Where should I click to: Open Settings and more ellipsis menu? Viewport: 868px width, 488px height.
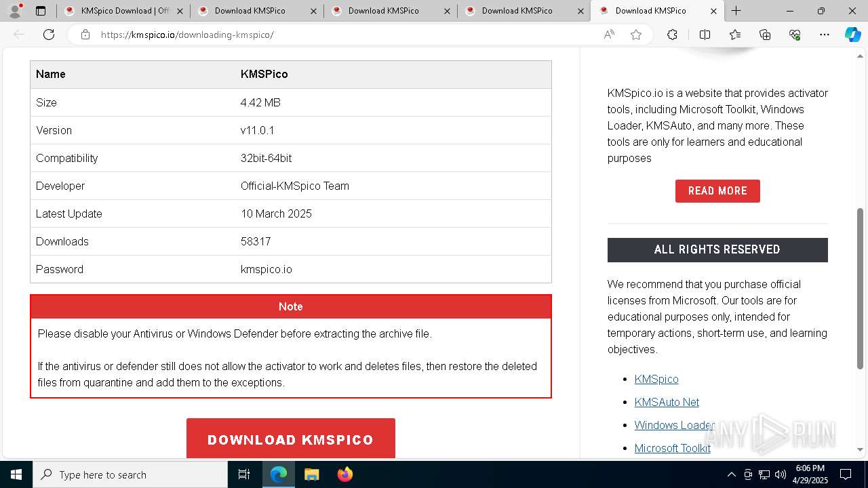[x=825, y=35]
